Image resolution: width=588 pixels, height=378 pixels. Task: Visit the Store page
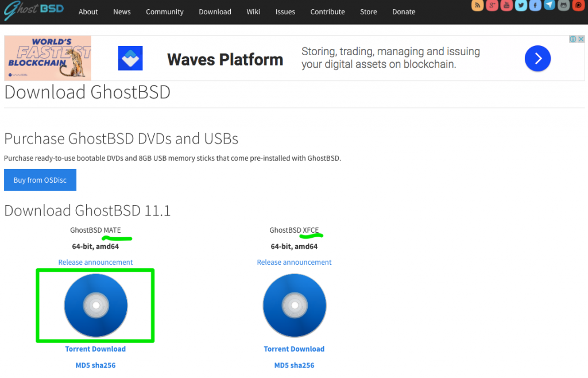(x=368, y=12)
